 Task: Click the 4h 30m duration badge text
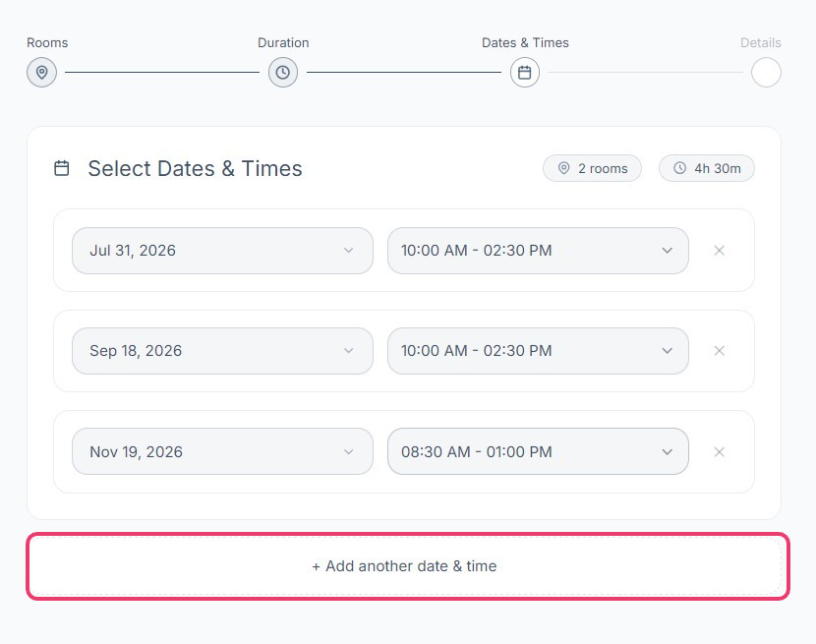(718, 169)
